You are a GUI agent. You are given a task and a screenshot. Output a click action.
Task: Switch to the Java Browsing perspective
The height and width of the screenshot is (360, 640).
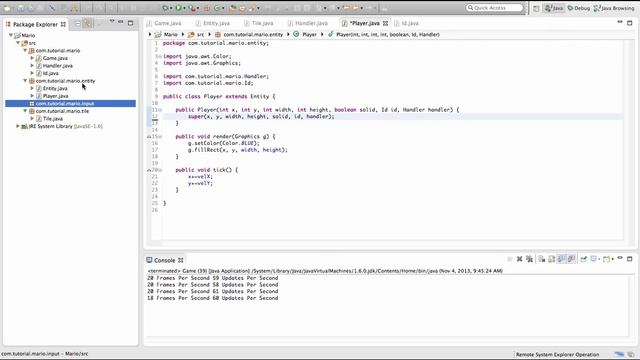coord(614,8)
